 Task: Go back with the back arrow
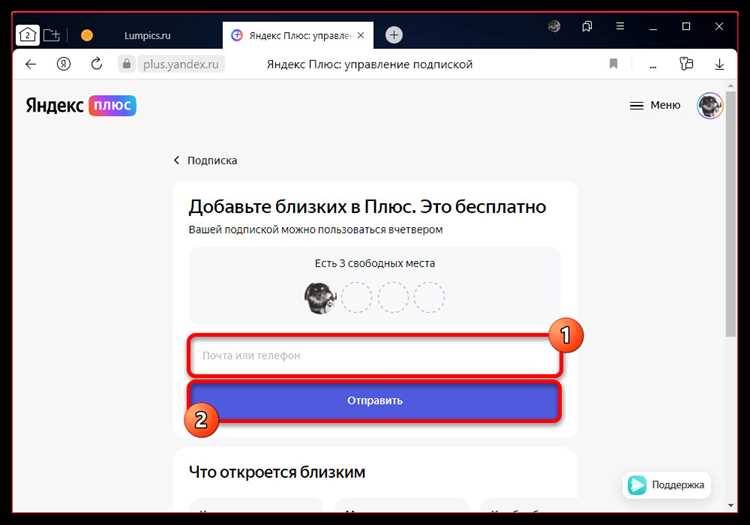click(x=31, y=64)
